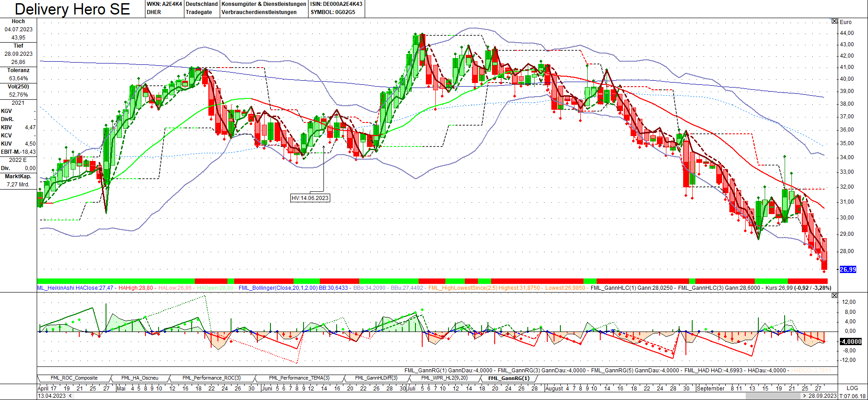
Task: Select the FML_Performance_ROC(3) tab
Action: [x=212, y=378]
